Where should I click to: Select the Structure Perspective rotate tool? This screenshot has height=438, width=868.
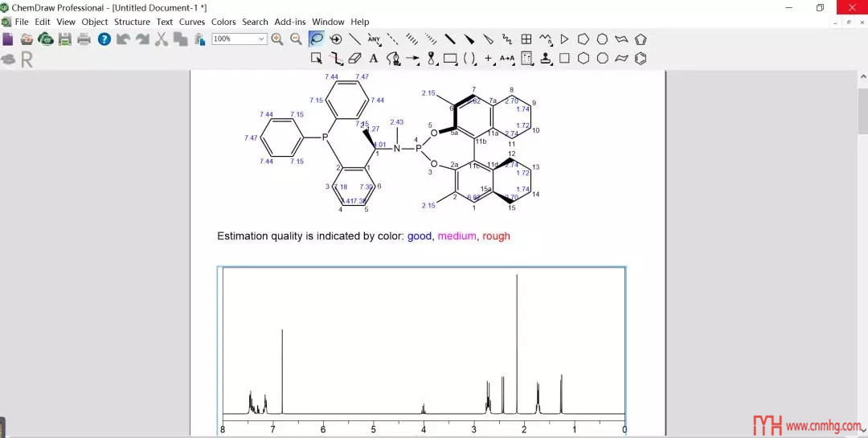click(335, 39)
